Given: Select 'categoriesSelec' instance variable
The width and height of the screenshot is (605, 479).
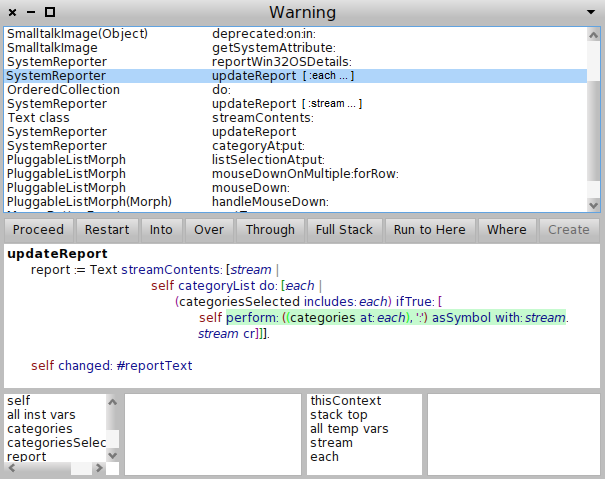Looking at the screenshot, I should pos(55,443).
